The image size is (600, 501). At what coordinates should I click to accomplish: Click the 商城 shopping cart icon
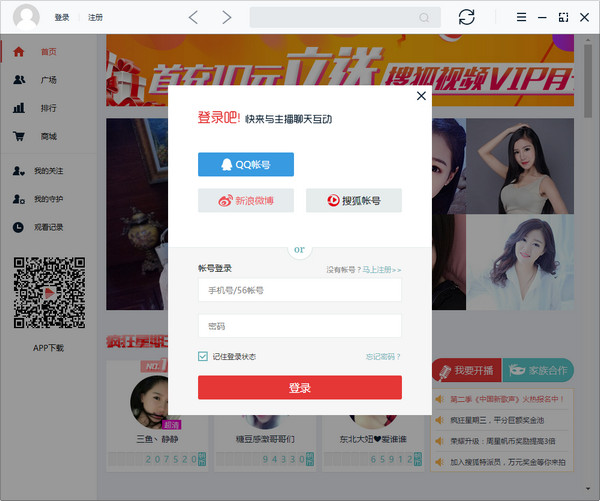tap(19, 136)
